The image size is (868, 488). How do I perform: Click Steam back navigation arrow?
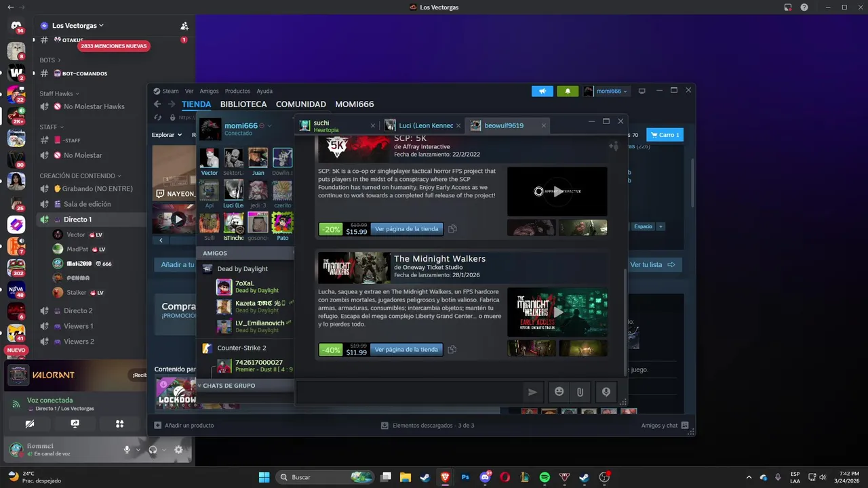click(157, 104)
